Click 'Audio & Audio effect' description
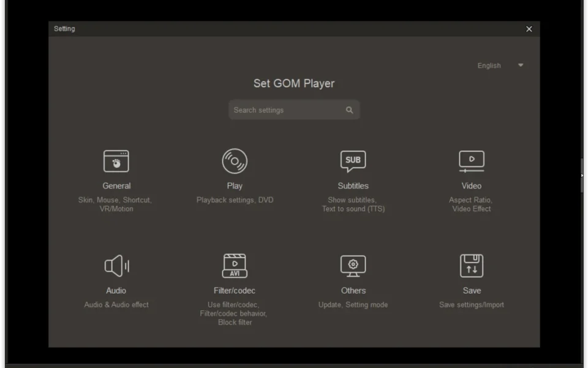Viewport: 588px width, 368px height. [116, 305]
